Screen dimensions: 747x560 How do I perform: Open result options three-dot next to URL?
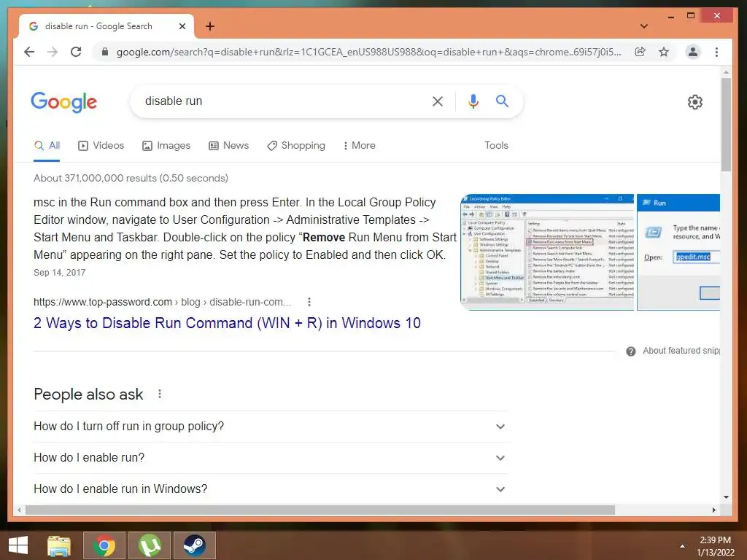pos(309,302)
